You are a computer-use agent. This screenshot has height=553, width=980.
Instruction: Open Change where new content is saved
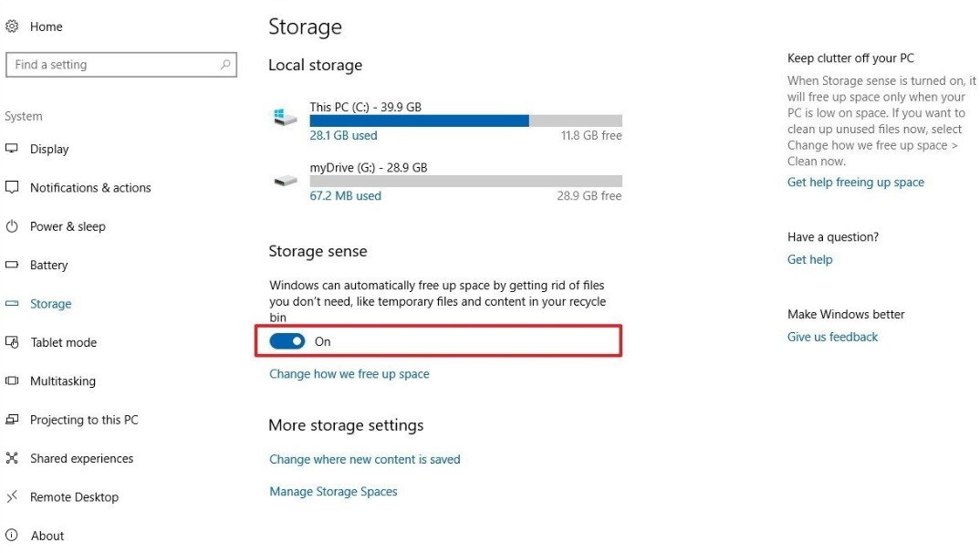tap(364, 460)
